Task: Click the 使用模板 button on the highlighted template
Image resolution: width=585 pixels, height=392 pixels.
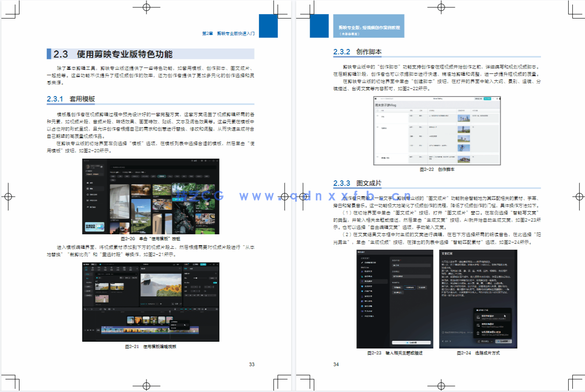Action: coord(177,199)
